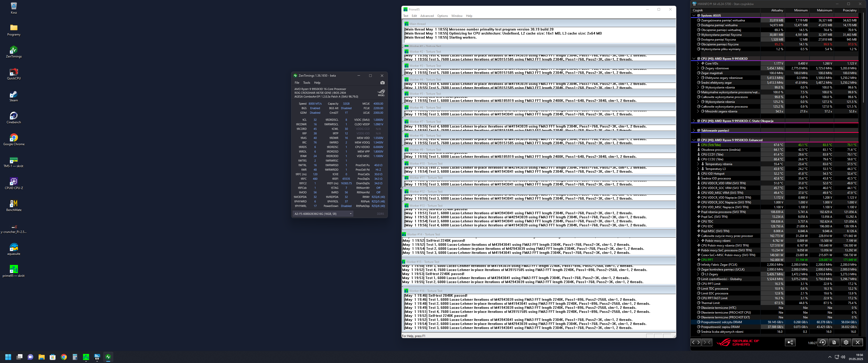This screenshot has height=363, width=868.
Task: Click the ZenTimings screenshot camera icon
Action: tap(382, 82)
